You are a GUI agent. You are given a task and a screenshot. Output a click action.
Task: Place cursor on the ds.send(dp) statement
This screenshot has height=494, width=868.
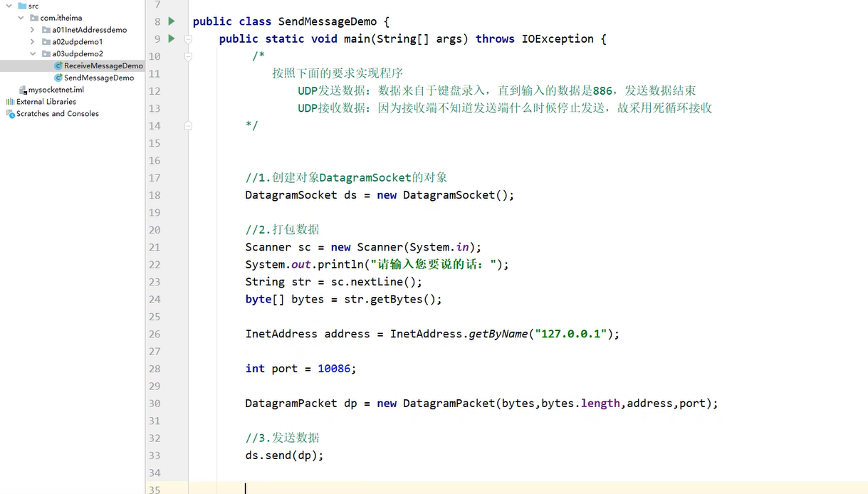pyautogui.click(x=283, y=456)
